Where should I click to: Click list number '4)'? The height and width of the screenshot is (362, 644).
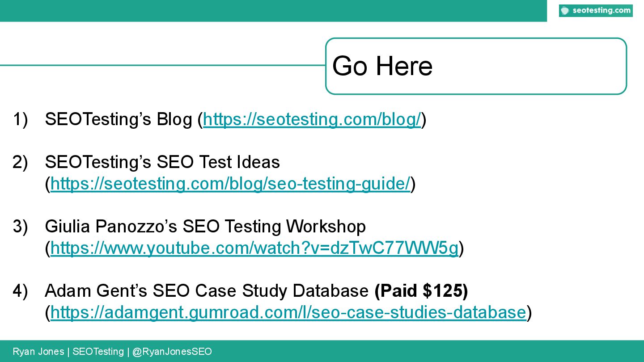coord(20,291)
